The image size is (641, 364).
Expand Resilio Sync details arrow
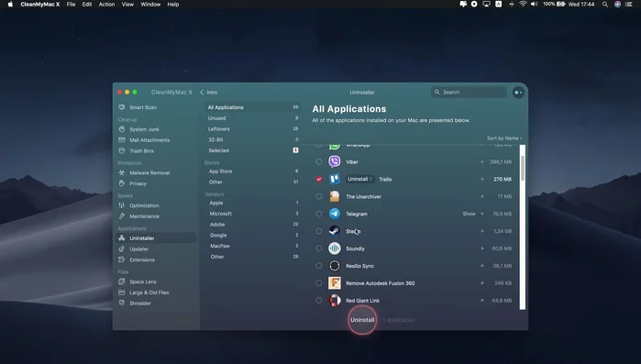click(482, 266)
